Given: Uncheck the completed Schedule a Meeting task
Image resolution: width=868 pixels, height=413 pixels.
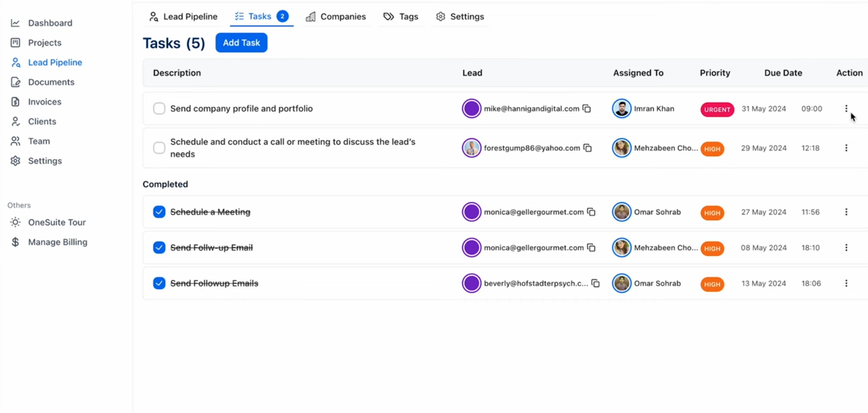Looking at the screenshot, I should point(159,211).
